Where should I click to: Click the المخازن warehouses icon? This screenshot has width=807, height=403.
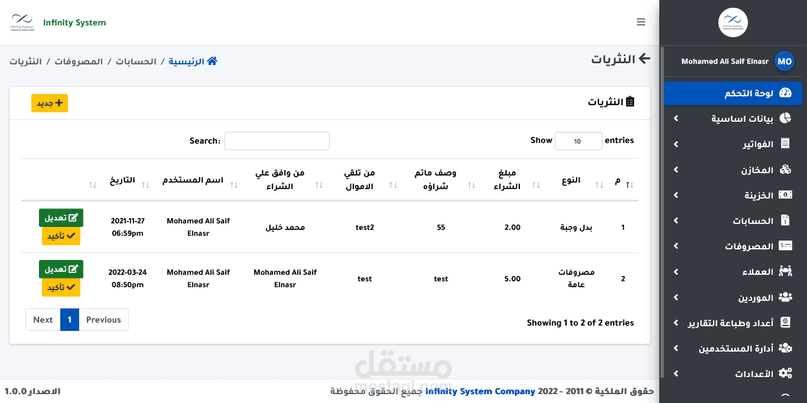786,170
